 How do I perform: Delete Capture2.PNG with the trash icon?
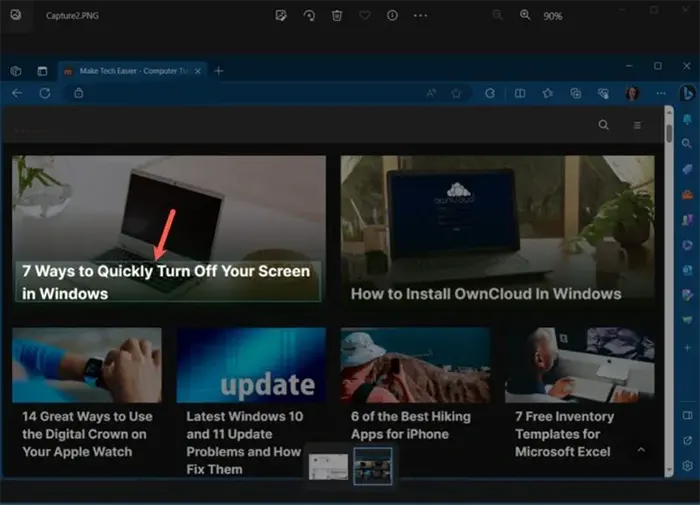click(337, 16)
